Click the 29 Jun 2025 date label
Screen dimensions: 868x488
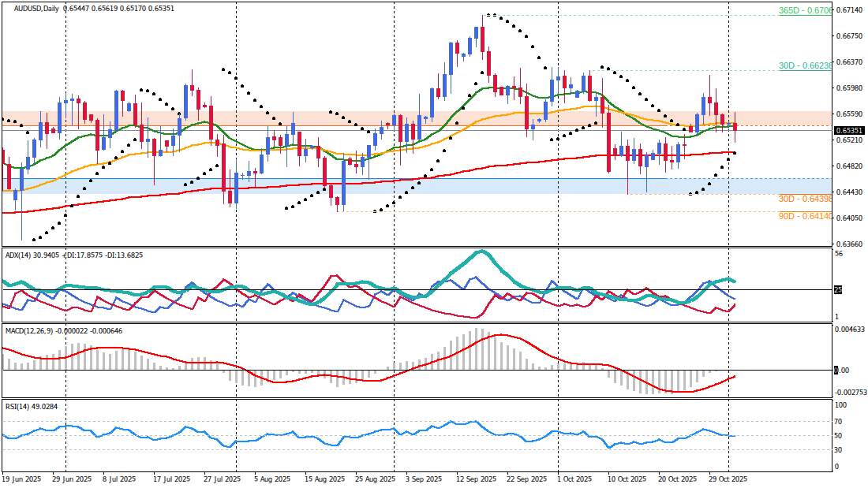[x=72, y=479]
